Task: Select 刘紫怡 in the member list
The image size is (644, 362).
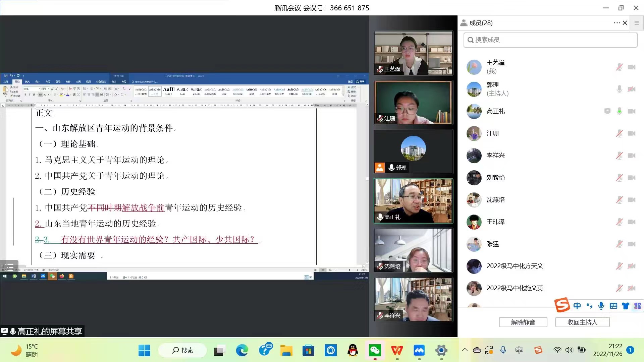Action: 496,178
